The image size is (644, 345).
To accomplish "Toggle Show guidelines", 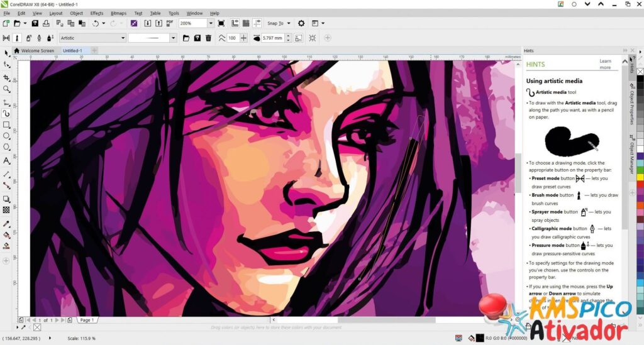I will click(x=257, y=23).
